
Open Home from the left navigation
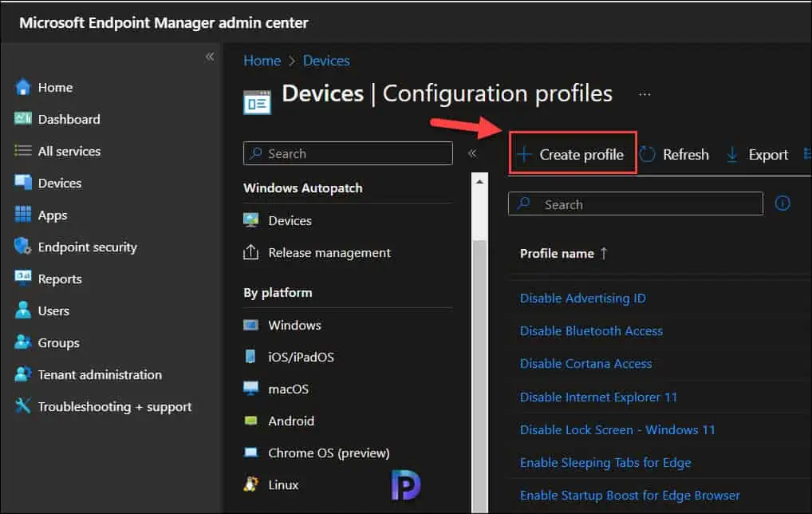pyautogui.click(x=55, y=88)
